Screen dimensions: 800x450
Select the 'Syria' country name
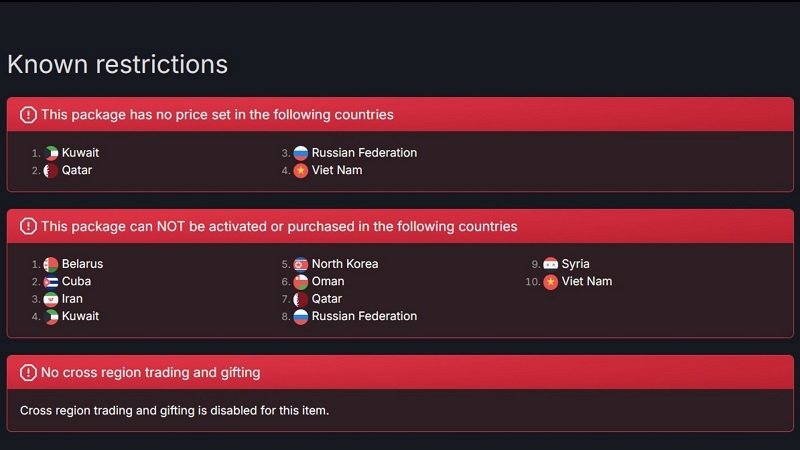tap(576, 264)
